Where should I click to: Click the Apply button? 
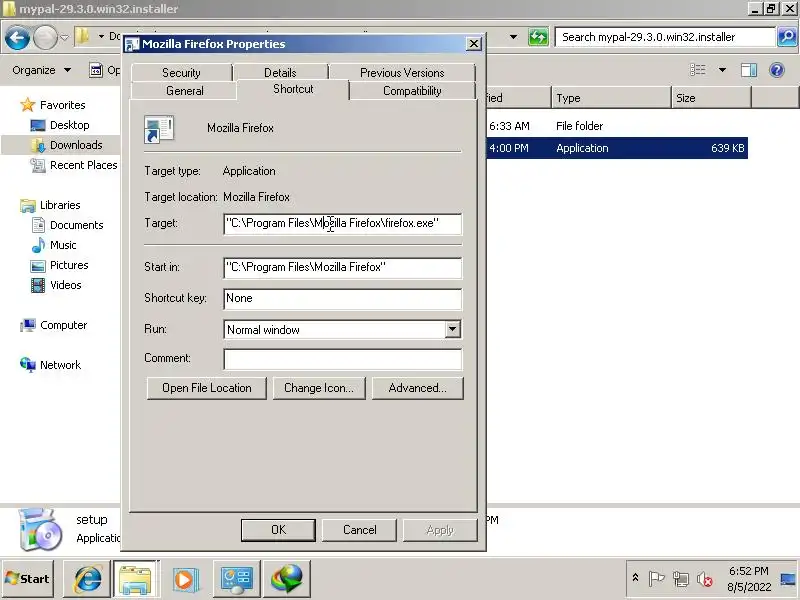pos(440,530)
